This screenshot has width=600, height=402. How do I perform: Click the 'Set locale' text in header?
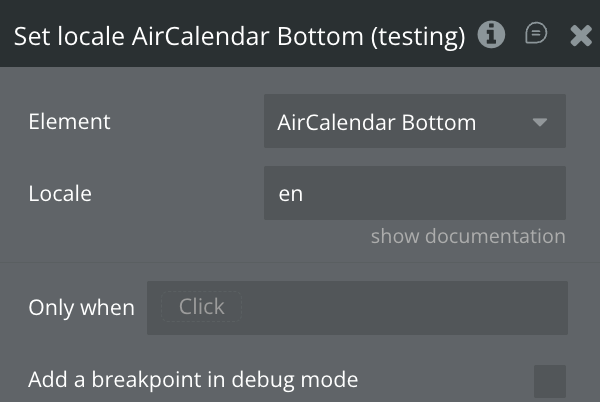tap(68, 37)
